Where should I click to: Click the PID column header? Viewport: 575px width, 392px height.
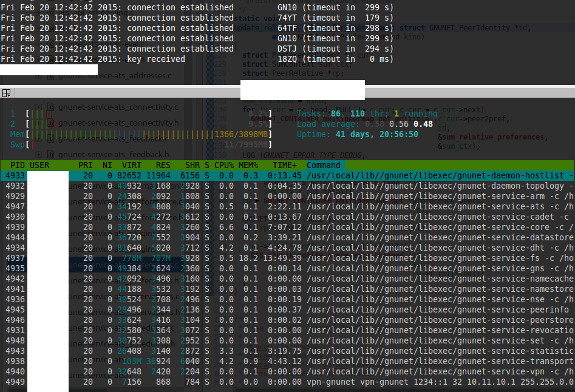[x=18, y=165]
